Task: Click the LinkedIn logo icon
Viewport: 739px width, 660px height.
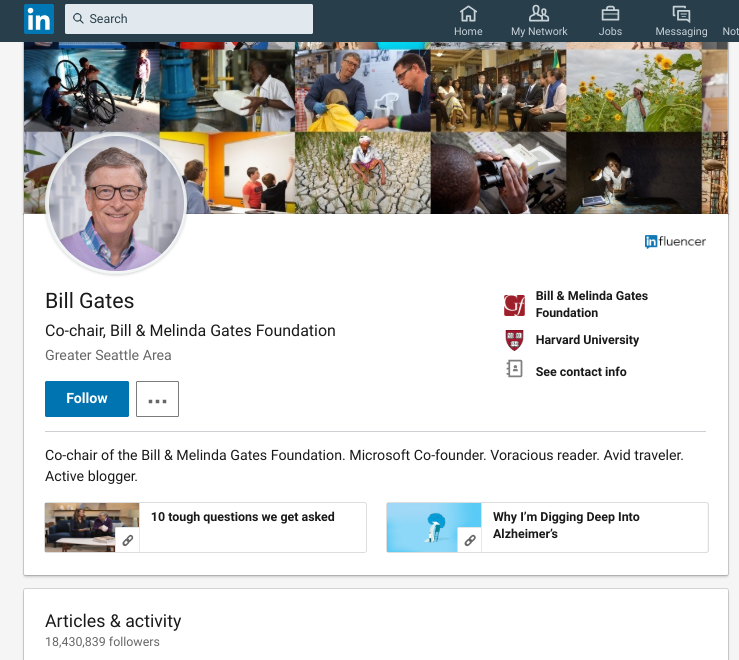Action: [39, 19]
